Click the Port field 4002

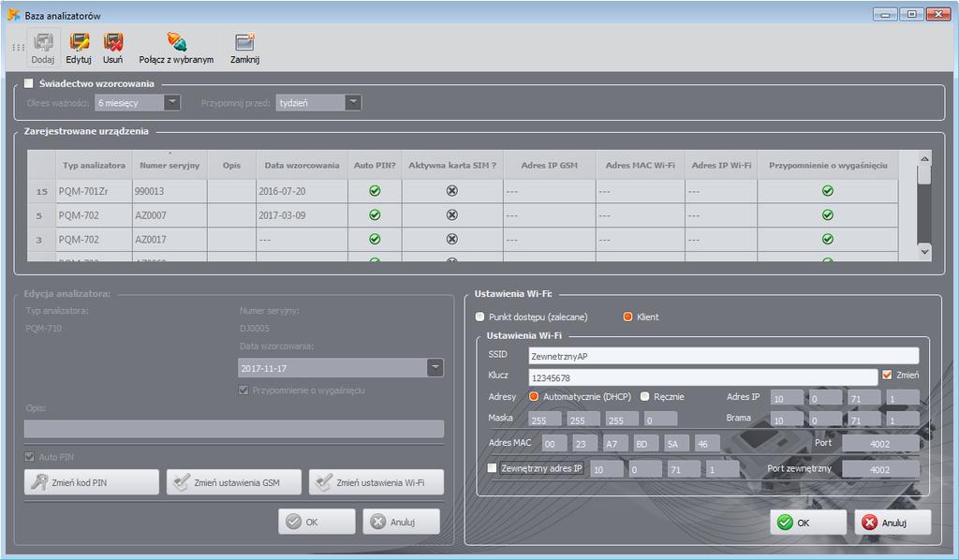(880, 443)
